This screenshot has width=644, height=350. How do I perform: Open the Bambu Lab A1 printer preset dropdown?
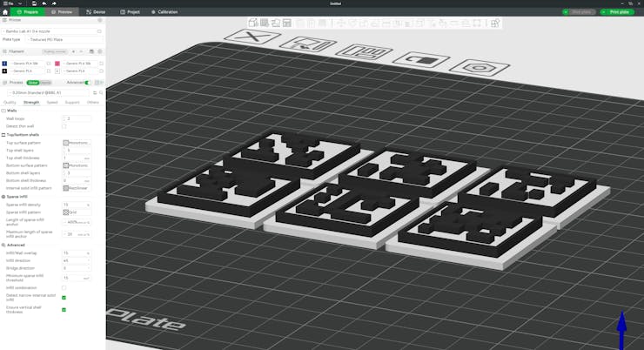click(x=49, y=31)
